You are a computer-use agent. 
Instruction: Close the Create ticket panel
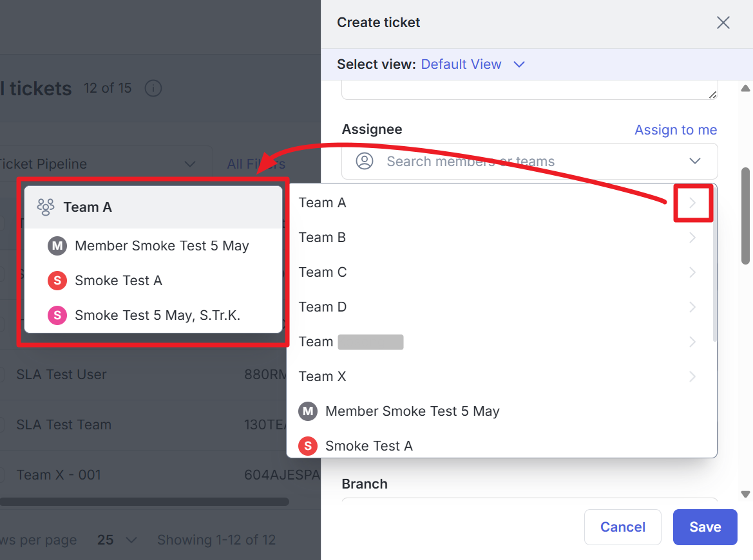point(723,23)
